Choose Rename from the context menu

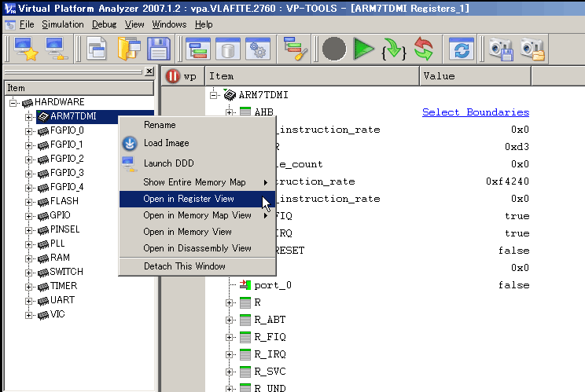(197, 125)
